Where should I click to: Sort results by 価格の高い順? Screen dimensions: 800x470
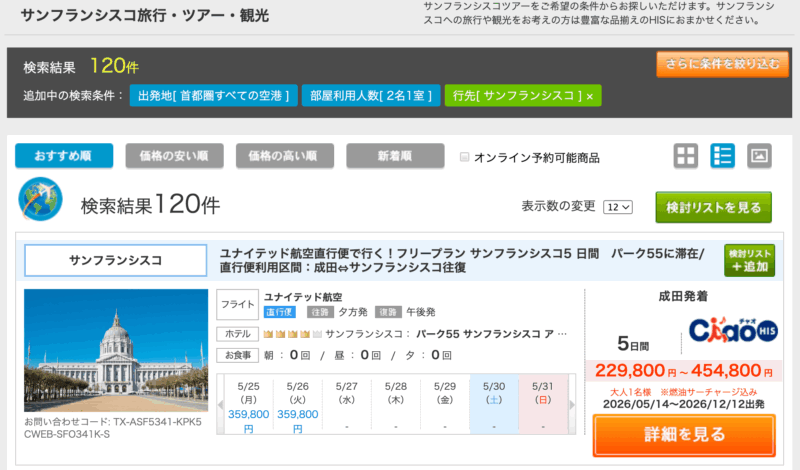coord(285,157)
